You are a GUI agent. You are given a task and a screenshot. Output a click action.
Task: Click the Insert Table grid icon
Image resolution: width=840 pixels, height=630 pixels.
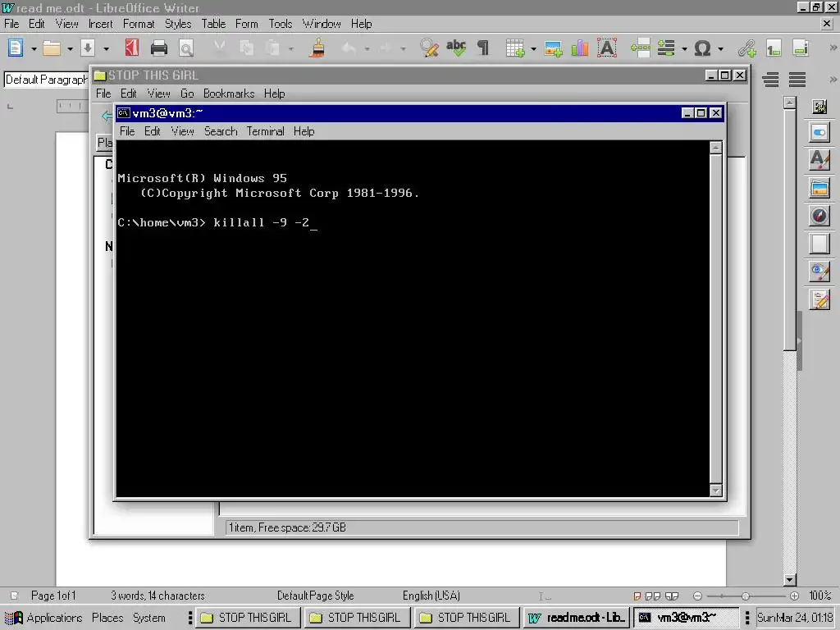pos(515,48)
